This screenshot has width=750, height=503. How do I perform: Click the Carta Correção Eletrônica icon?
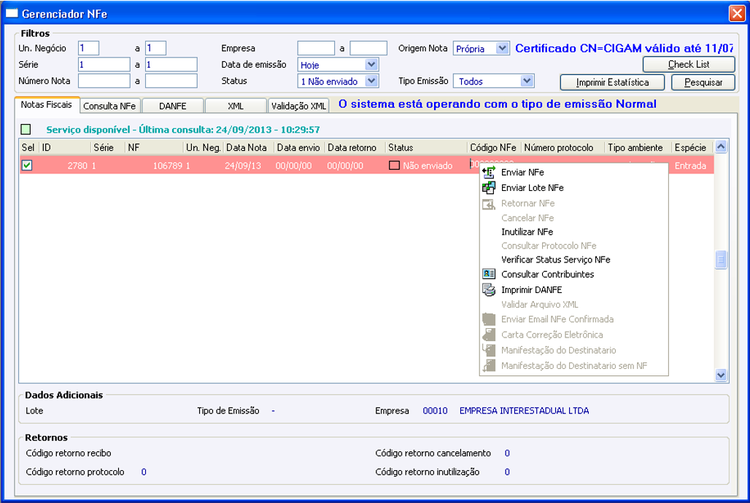488,334
